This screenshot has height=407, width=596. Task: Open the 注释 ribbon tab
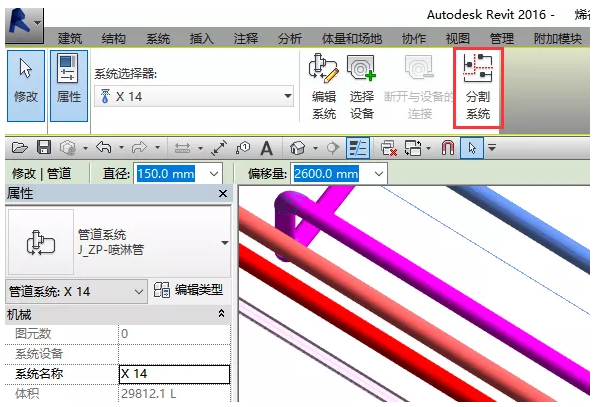246,38
